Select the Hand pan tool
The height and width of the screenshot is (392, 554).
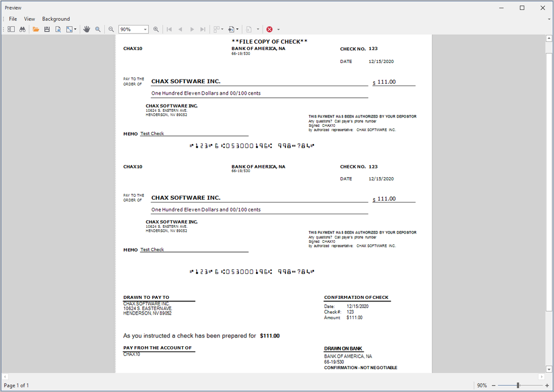click(86, 29)
